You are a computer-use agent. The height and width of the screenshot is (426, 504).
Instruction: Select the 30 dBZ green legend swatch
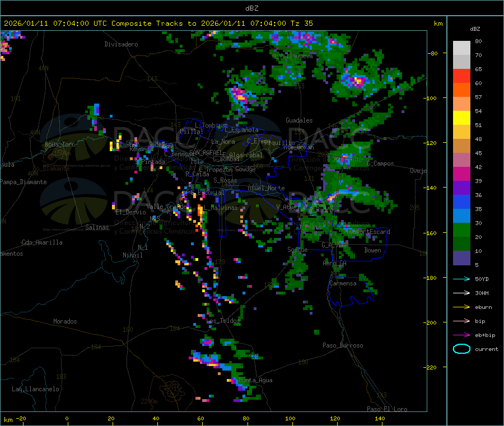coord(461,230)
